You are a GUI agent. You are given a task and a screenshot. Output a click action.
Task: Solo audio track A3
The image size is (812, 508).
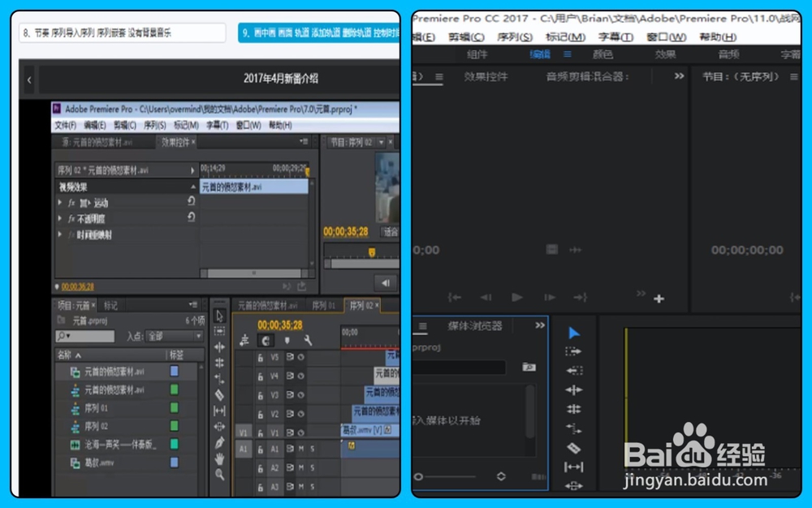point(313,486)
